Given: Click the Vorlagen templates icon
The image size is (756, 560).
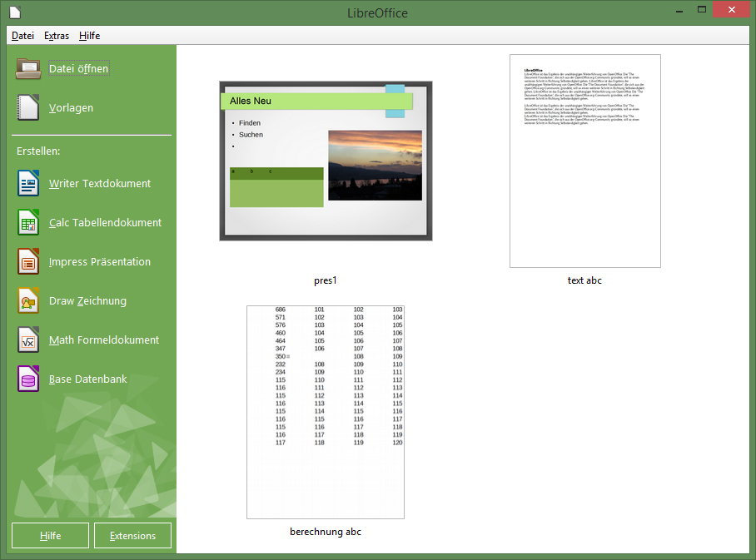Looking at the screenshot, I should (28, 107).
